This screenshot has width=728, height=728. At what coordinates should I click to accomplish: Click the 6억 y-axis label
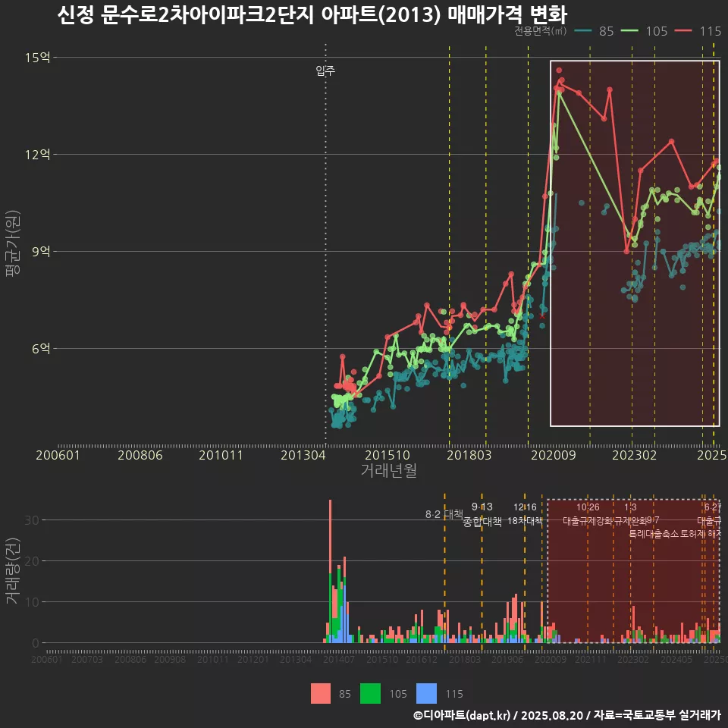(41, 348)
